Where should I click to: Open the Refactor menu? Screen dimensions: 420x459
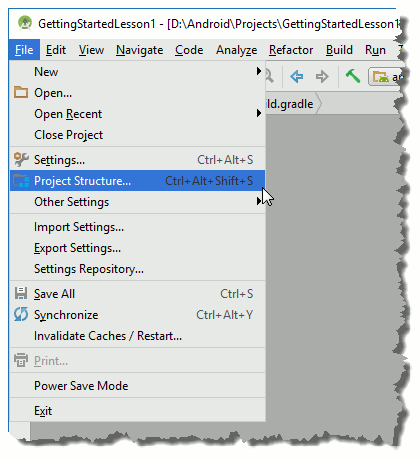291,50
